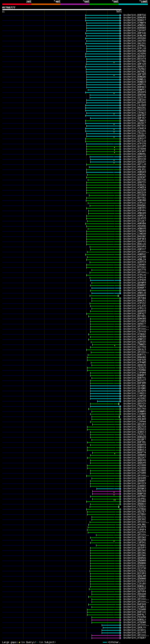Open the UniRef100_C6ES40 entry
Image resolution: width=150 pixels, height=644 pixels.
(135, 100)
